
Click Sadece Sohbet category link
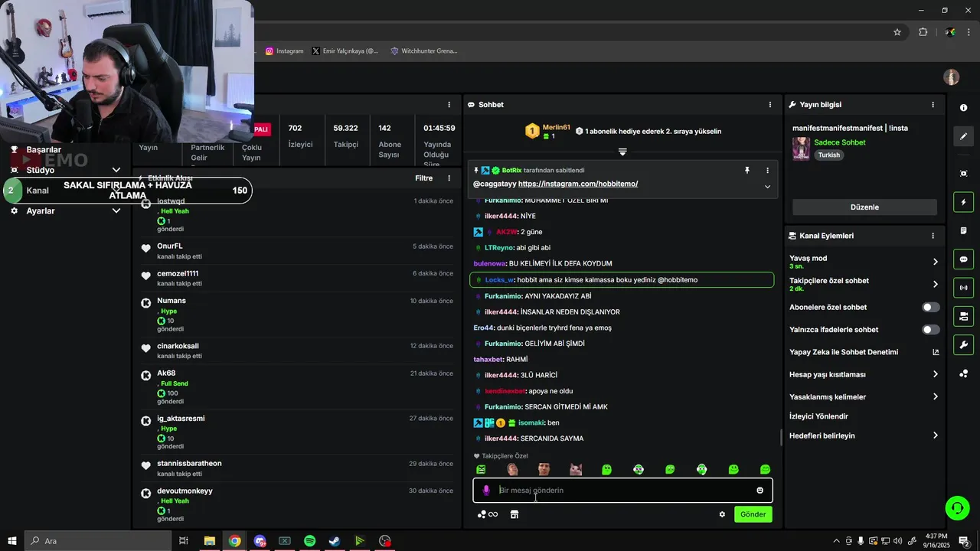click(x=840, y=142)
